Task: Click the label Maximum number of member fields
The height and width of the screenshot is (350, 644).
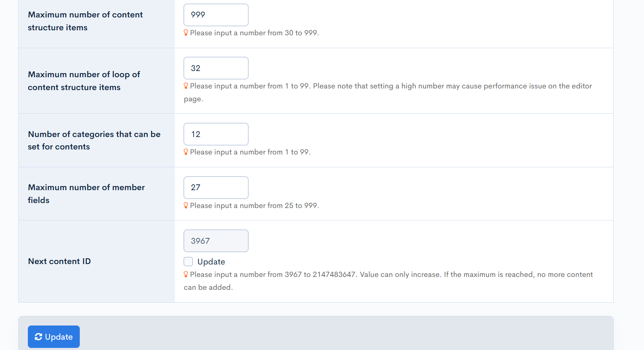Action: point(86,193)
